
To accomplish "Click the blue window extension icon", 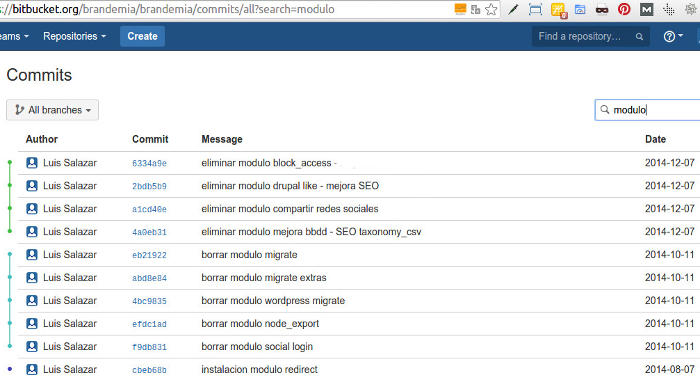I will 579,9.
